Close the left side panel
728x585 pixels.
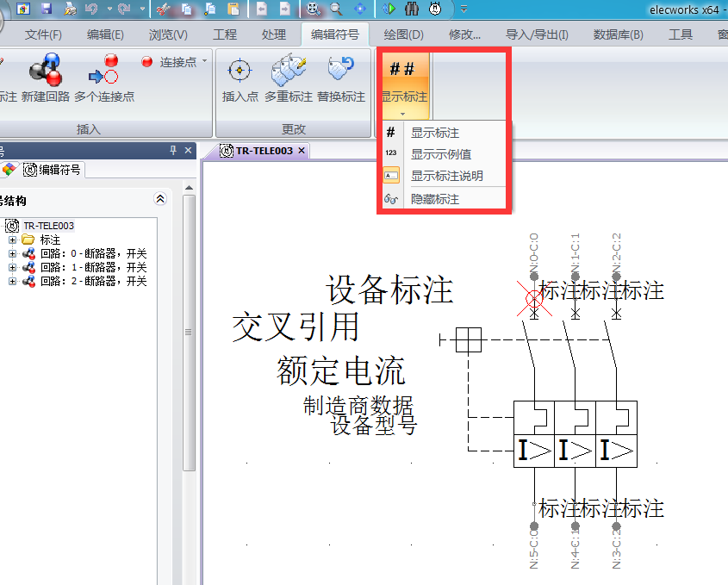click(188, 151)
